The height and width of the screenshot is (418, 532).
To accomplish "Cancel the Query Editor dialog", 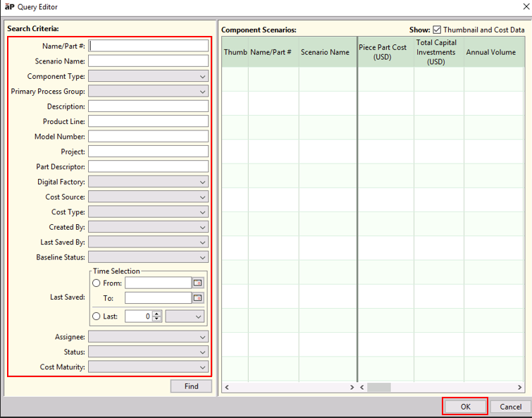I will (510, 407).
